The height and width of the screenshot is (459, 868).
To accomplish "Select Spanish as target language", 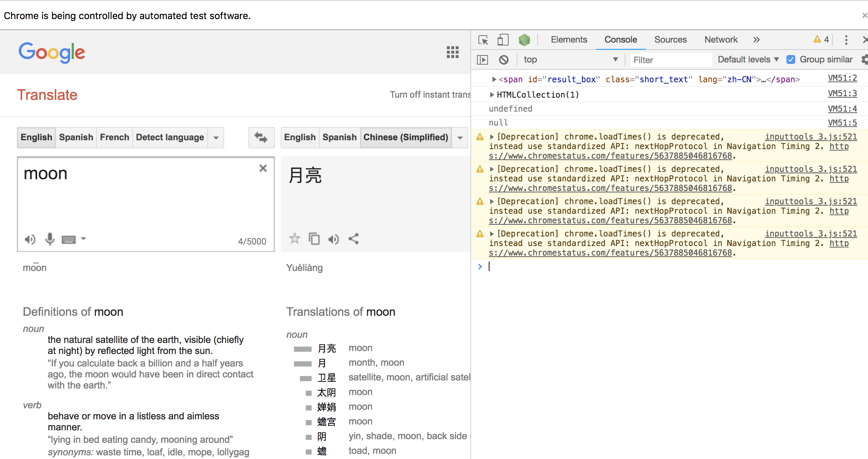I will coord(340,137).
